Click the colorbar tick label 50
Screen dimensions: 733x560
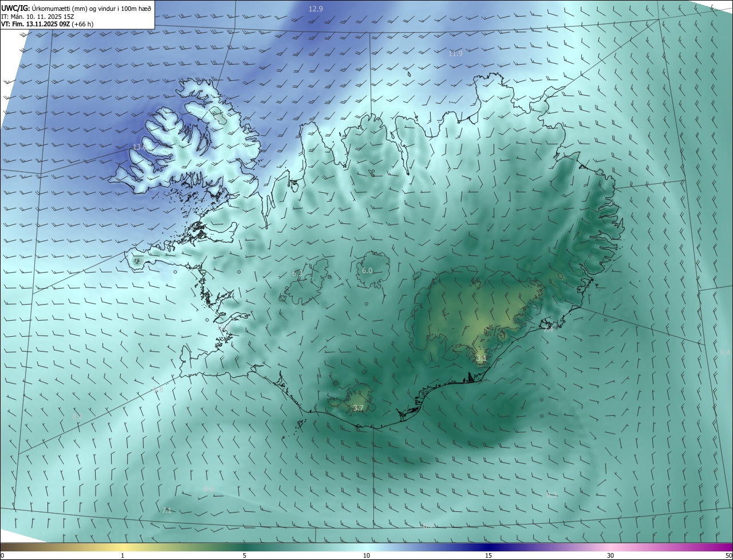728,555
